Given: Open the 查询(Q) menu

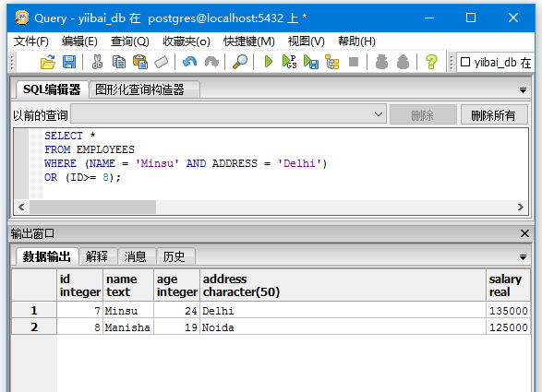Looking at the screenshot, I should pyautogui.click(x=130, y=42).
